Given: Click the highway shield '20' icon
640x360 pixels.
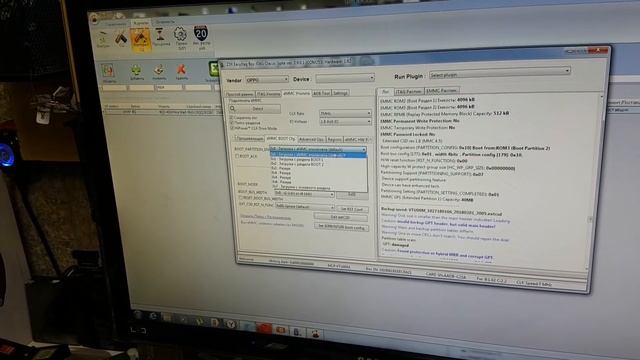Looking at the screenshot, I should (201, 33).
